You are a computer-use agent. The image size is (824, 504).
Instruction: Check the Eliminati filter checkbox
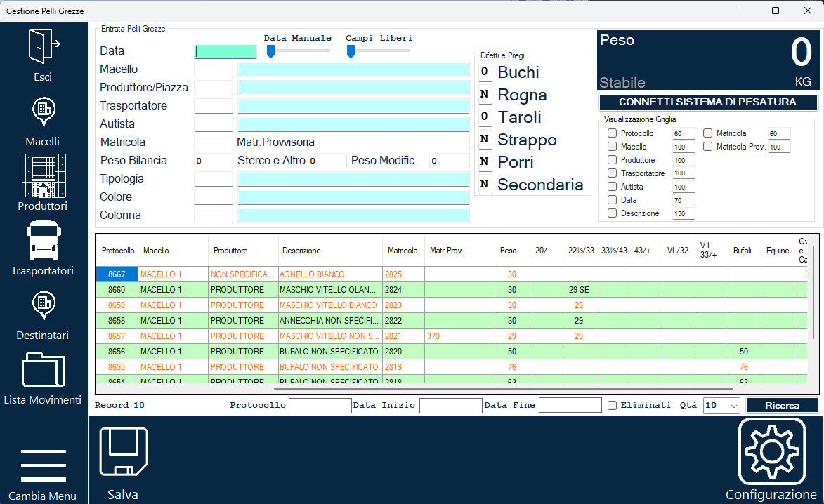(613, 405)
